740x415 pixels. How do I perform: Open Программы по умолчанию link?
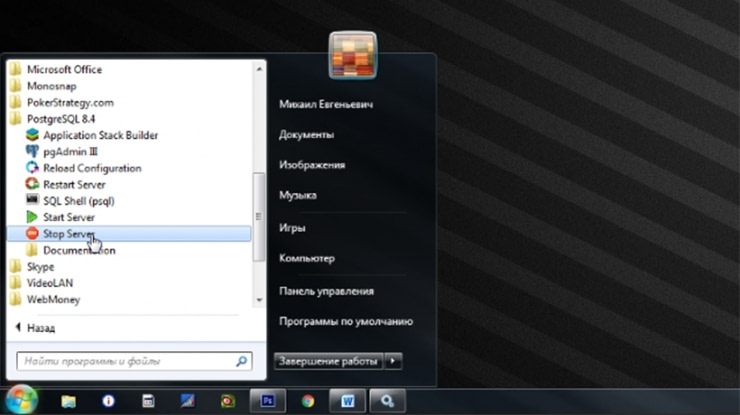point(346,321)
